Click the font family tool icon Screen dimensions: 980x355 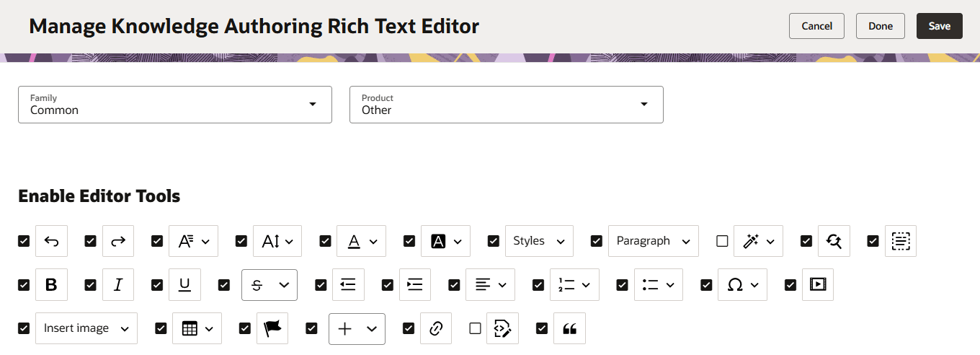pos(185,241)
